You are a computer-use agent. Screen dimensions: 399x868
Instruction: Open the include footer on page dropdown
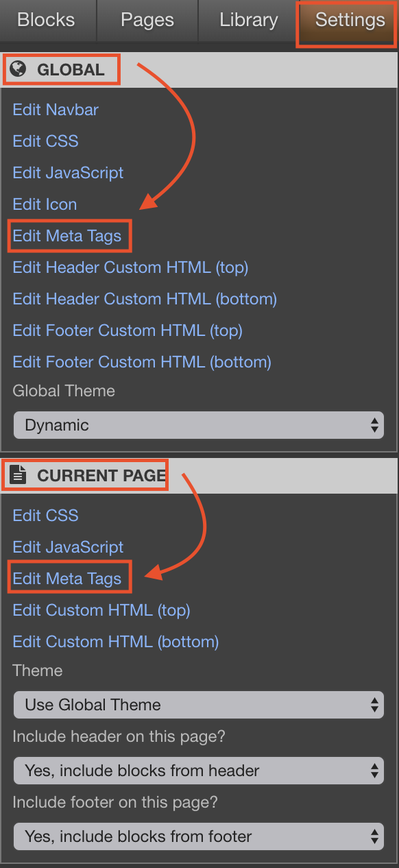point(199,836)
